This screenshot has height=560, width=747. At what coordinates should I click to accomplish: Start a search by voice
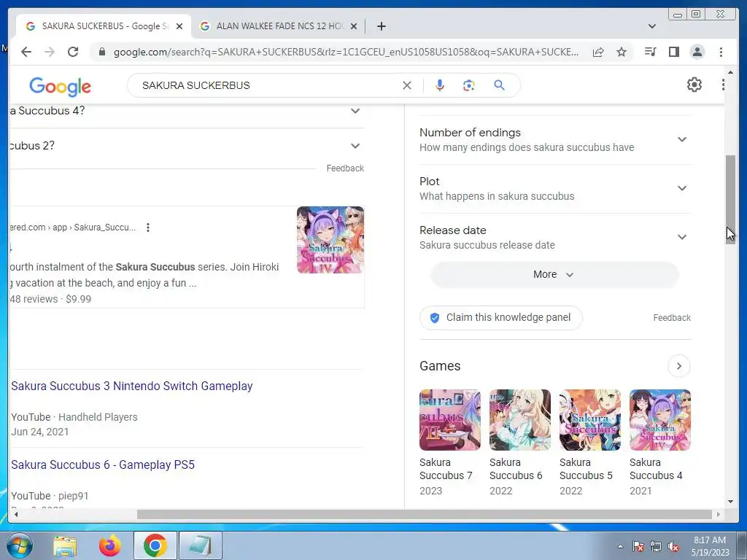[x=440, y=85]
